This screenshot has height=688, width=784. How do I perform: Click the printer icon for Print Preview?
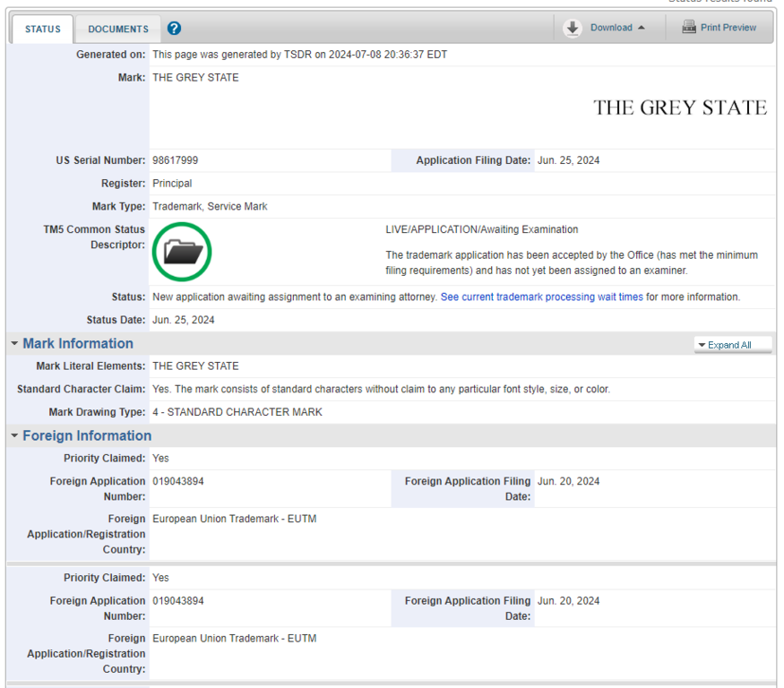(689, 27)
